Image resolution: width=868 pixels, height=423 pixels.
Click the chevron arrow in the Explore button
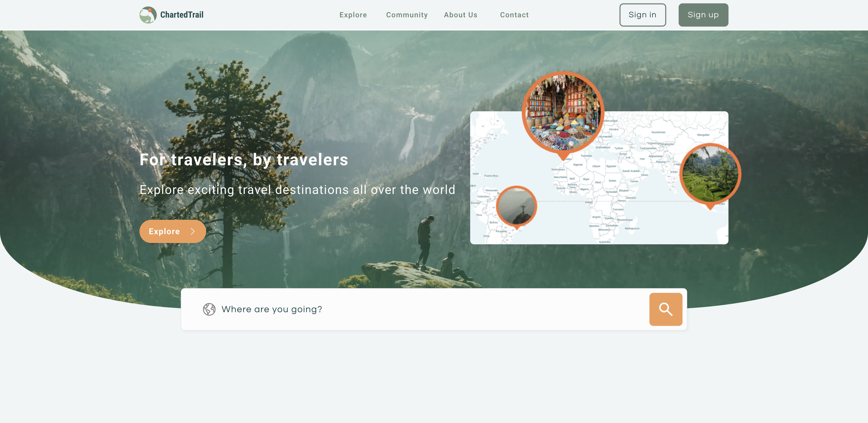[193, 231]
